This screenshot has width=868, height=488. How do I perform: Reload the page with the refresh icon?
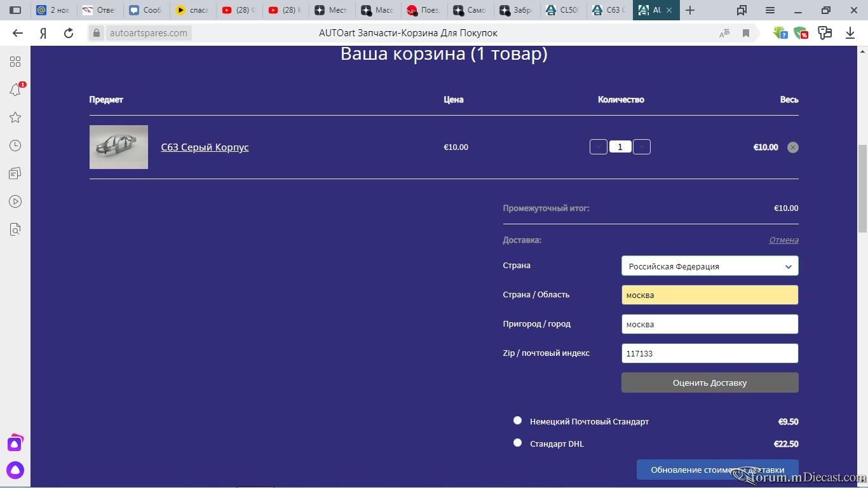click(x=69, y=33)
